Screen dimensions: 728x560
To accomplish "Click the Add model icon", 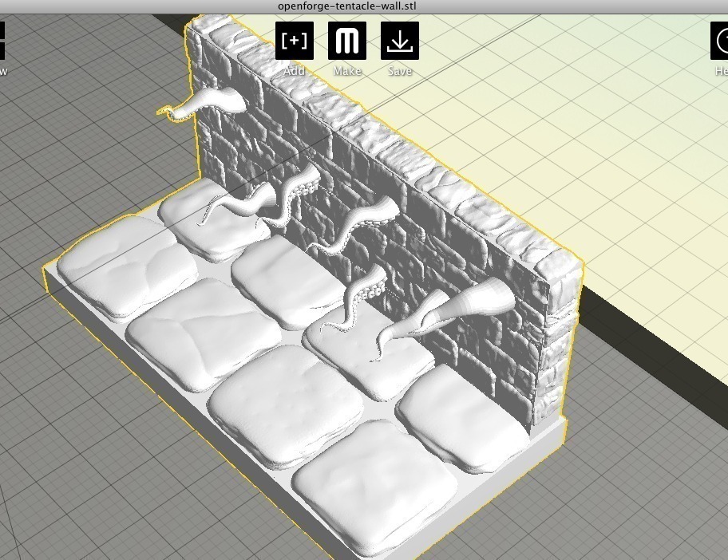I will 295,41.
